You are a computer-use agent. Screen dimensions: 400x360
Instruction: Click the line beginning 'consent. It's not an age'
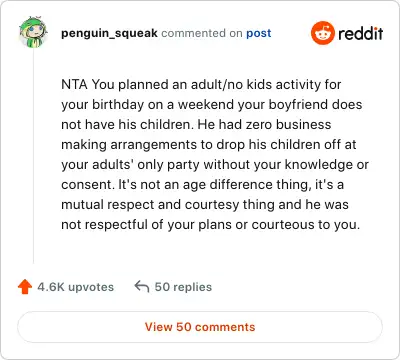pyautogui.click(x=202, y=184)
